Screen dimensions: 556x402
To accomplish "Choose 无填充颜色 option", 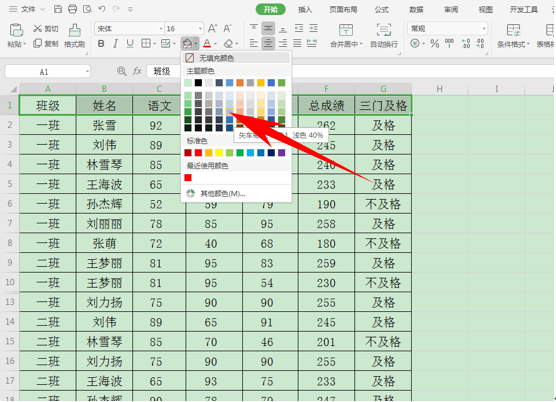I will (236, 58).
